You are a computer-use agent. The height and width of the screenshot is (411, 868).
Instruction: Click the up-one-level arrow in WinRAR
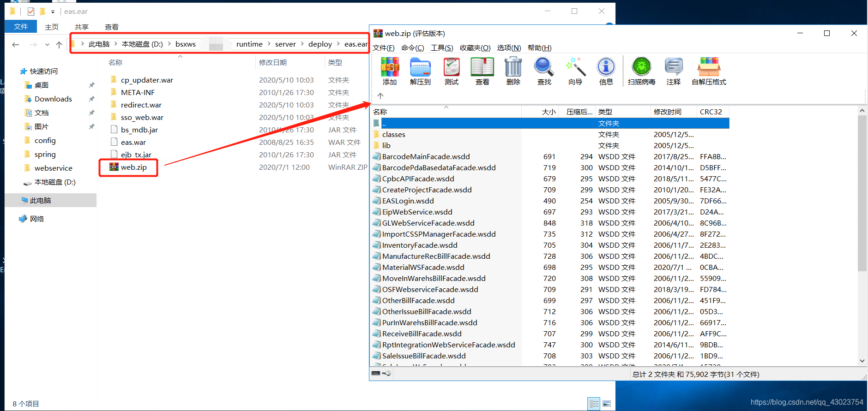(380, 96)
